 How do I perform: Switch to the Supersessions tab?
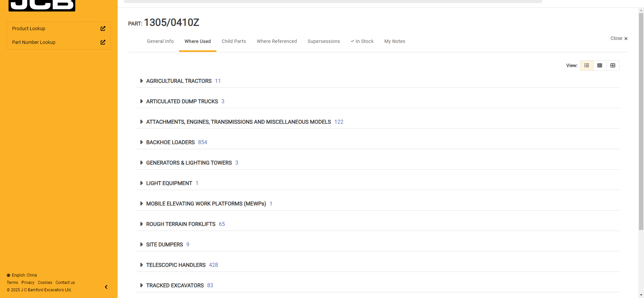[x=324, y=41]
